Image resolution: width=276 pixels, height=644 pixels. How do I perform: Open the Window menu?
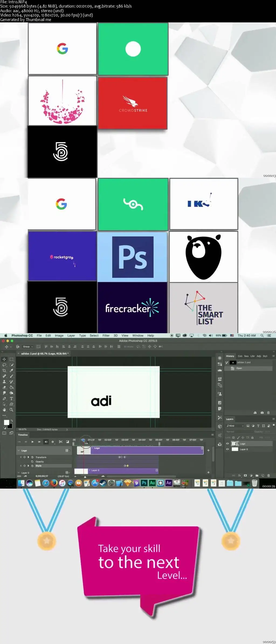[138, 336]
